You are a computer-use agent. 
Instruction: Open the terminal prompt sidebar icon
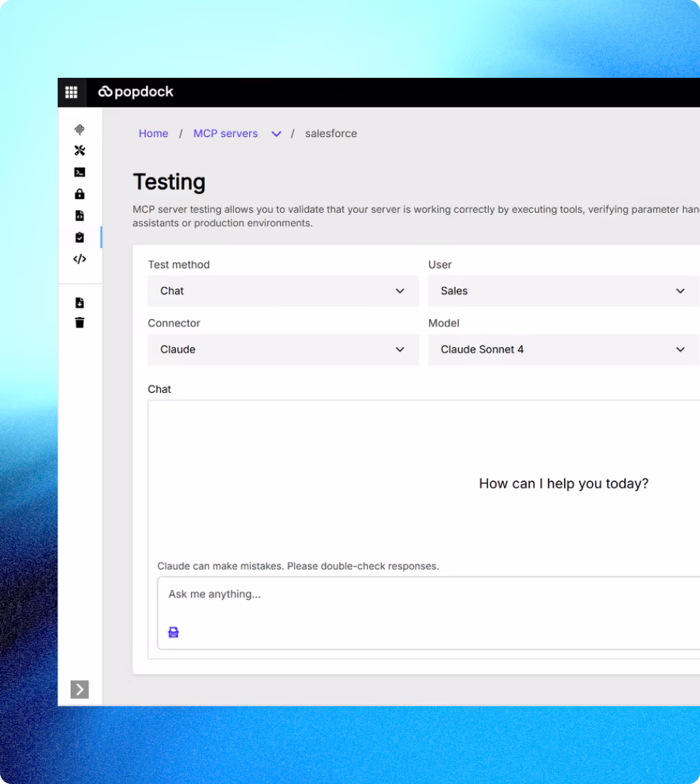tap(79, 172)
